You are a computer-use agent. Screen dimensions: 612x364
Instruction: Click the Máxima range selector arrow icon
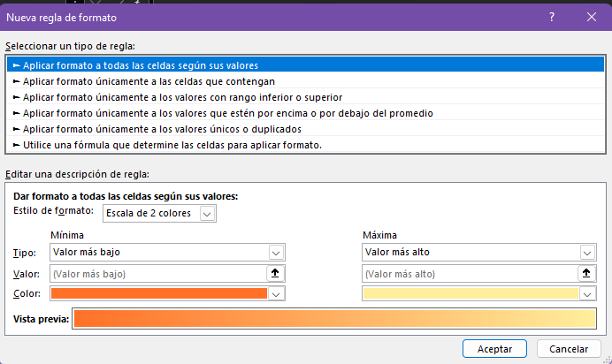pyautogui.click(x=586, y=273)
